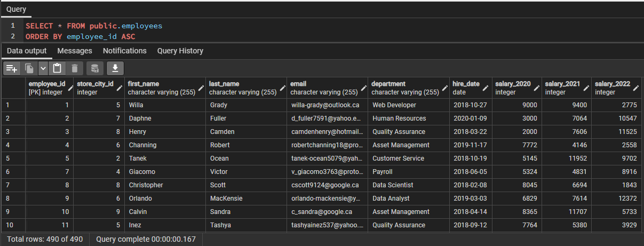Select the hire_date column header
The height and width of the screenshot is (246, 644).
coord(470,88)
